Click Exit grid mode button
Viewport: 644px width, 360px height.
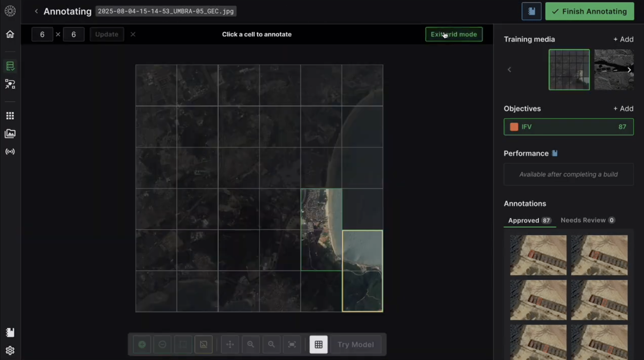click(x=454, y=34)
